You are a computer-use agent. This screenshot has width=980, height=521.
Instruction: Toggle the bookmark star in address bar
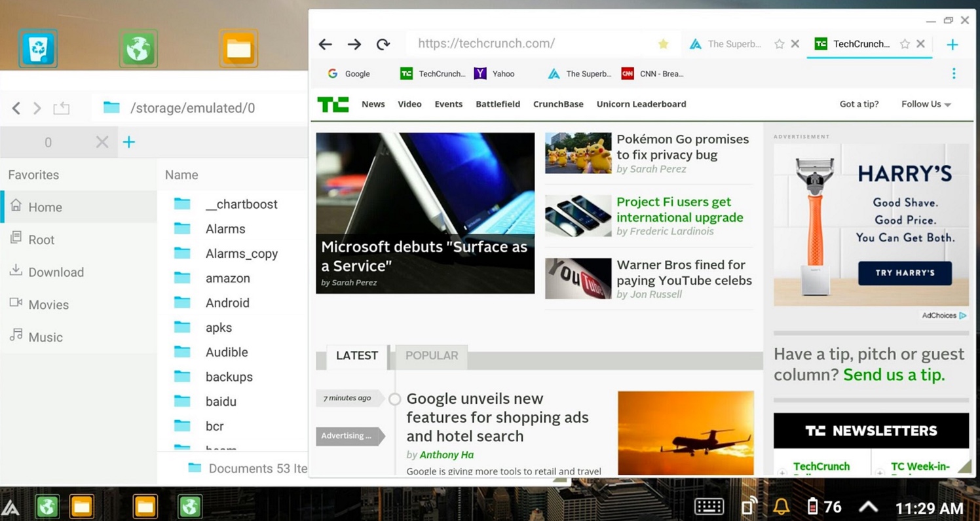663,44
